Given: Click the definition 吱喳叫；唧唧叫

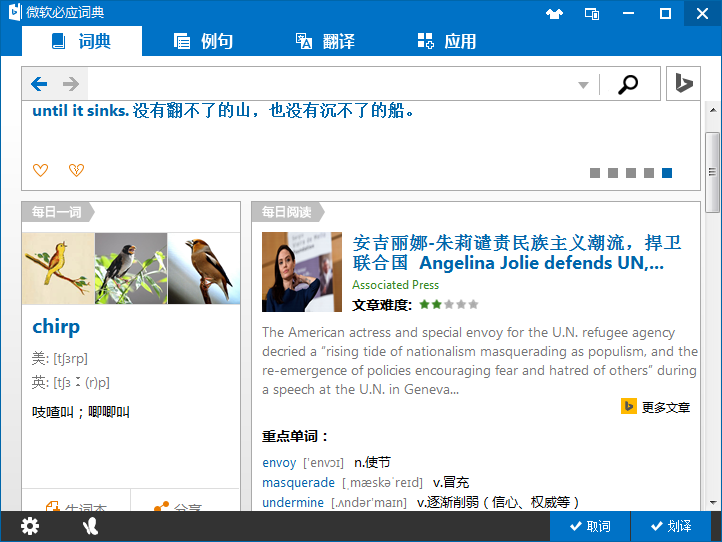Looking at the screenshot, I should (81, 412).
